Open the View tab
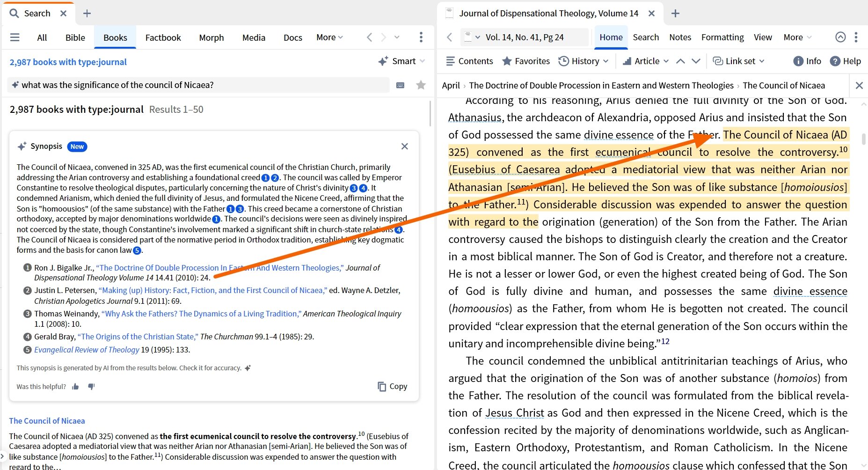Screen dimensions: 868x470 point(763,37)
